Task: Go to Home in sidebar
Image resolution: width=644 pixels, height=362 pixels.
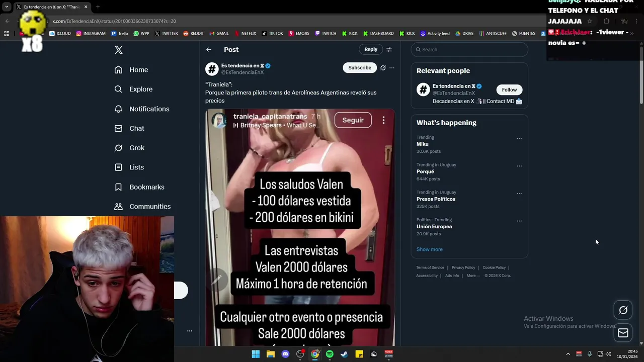Action: pyautogui.click(x=131, y=70)
